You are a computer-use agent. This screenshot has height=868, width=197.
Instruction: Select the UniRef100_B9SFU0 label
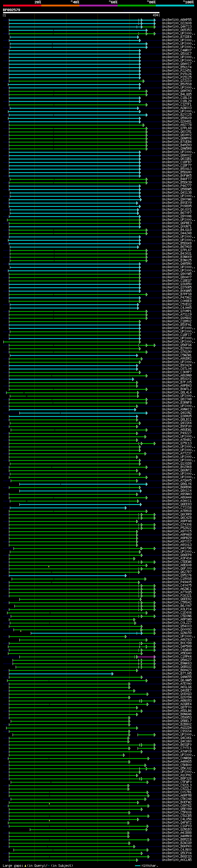(x=177, y=426)
